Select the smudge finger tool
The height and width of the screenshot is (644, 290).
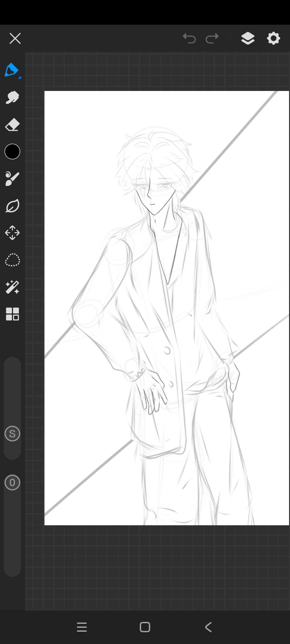point(12,97)
